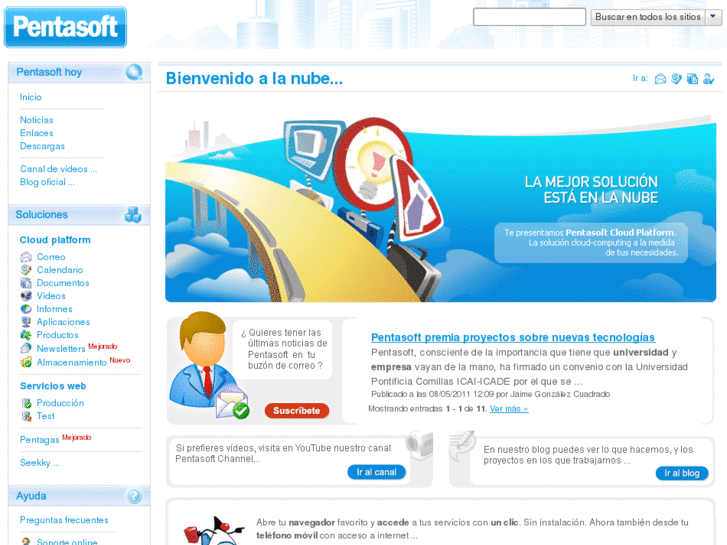This screenshot has width=727, height=545.
Task: Click the question mark icon in Ayuda header
Action: point(134,496)
